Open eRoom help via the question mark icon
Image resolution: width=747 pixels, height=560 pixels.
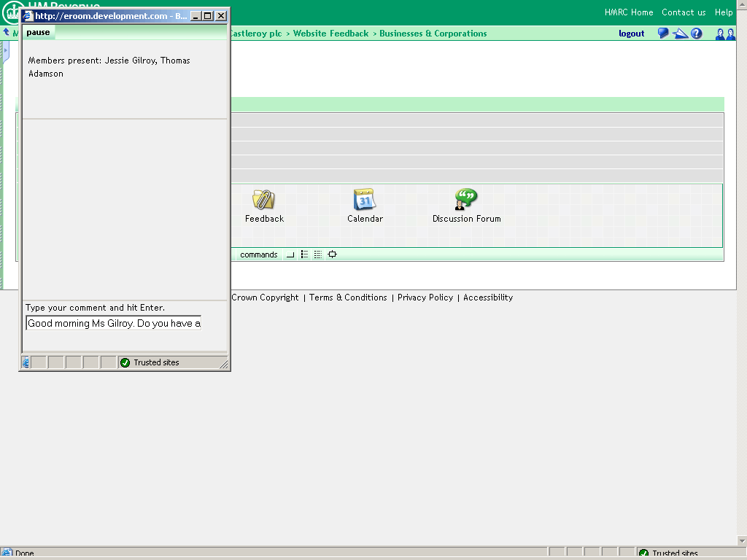(696, 33)
